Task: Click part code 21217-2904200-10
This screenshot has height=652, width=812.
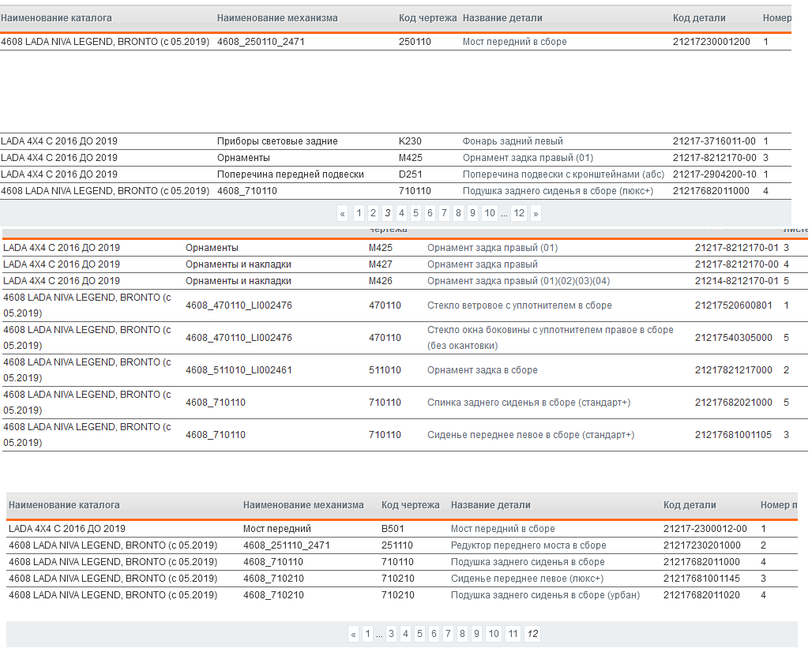Action: pos(715,174)
